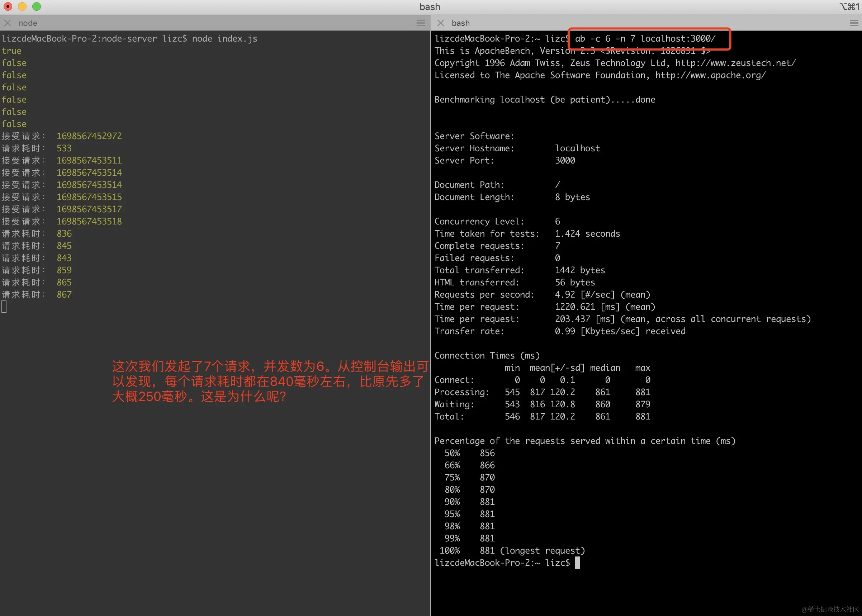
Task: Click the cursor at the bash prompt
Action: 578,563
